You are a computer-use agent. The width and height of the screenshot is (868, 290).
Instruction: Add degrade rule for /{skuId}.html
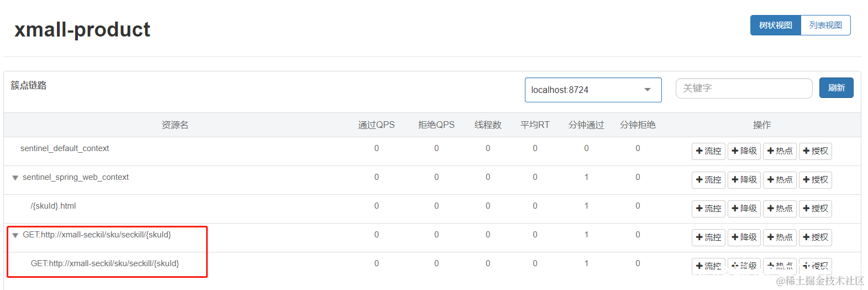(x=744, y=209)
